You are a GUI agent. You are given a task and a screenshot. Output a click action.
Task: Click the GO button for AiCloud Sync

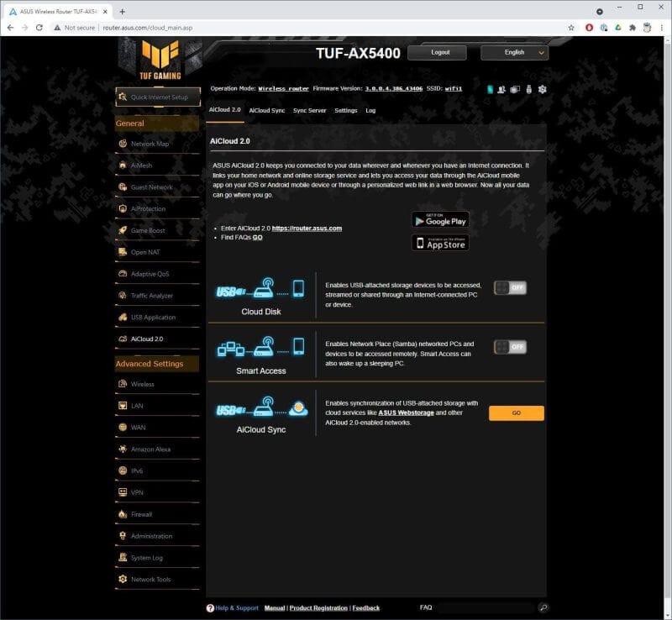tap(516, 412)
